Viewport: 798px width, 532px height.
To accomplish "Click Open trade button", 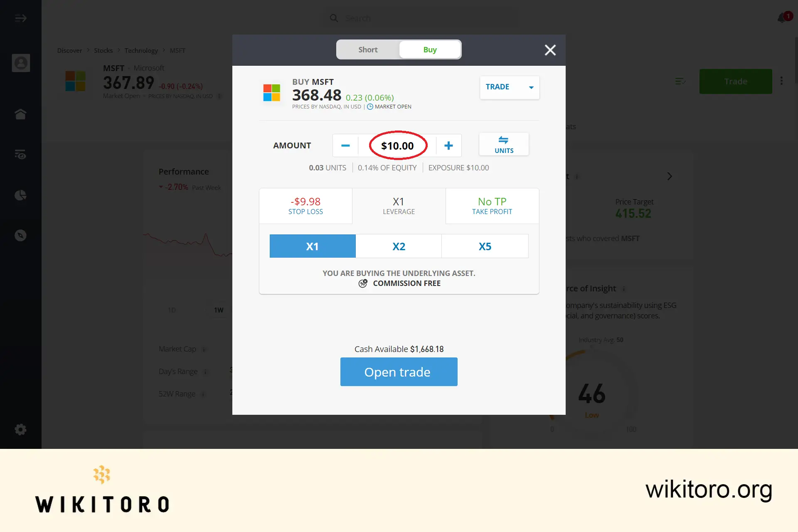I will click(x=398, y=371).
